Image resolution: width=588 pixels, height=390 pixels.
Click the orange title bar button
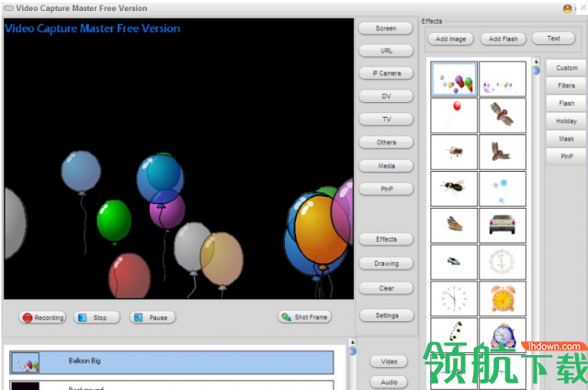point(568,8)
